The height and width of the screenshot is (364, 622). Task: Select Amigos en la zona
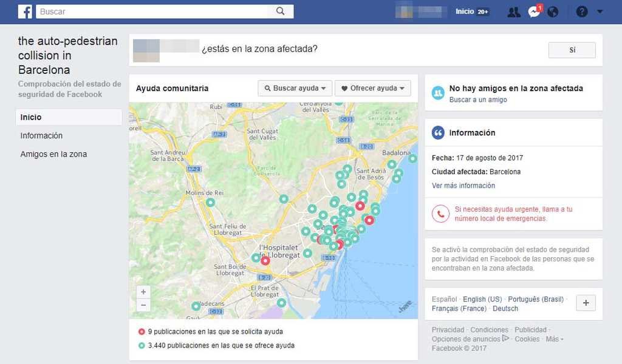click(53, 154)
